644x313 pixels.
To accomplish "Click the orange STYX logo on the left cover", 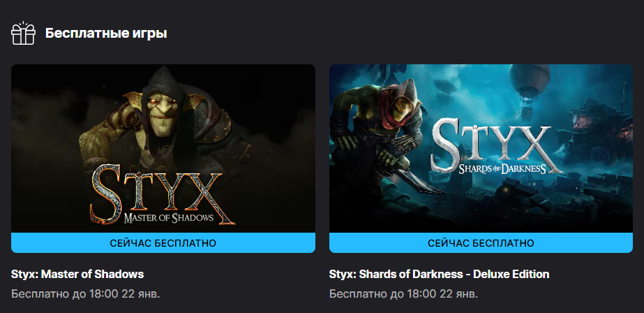I will 163,194.
